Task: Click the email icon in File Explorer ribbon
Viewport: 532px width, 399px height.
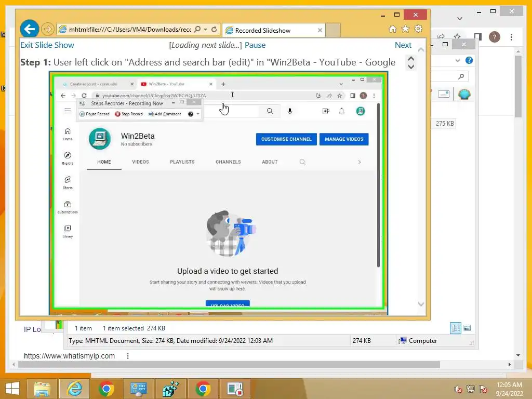Action: [x=443, y=95]
